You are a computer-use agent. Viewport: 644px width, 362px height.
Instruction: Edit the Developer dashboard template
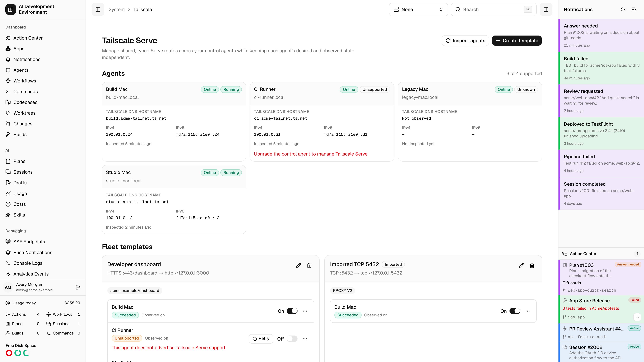pyautogui.click(x=299, y=266)
